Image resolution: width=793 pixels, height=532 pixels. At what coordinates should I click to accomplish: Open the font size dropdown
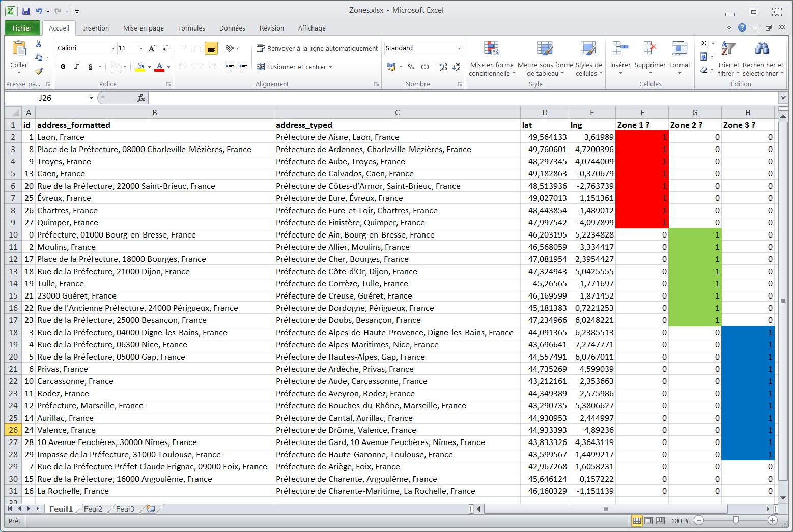point(141,48)
